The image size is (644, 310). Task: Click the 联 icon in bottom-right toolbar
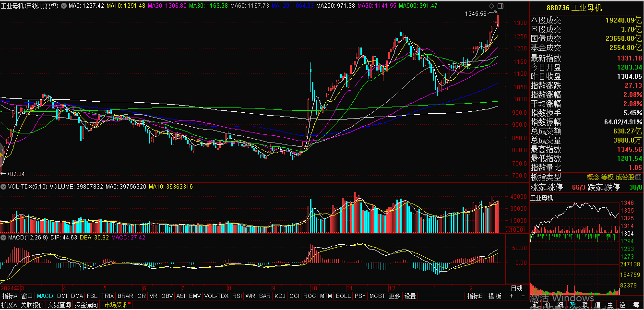coord(586,305)
